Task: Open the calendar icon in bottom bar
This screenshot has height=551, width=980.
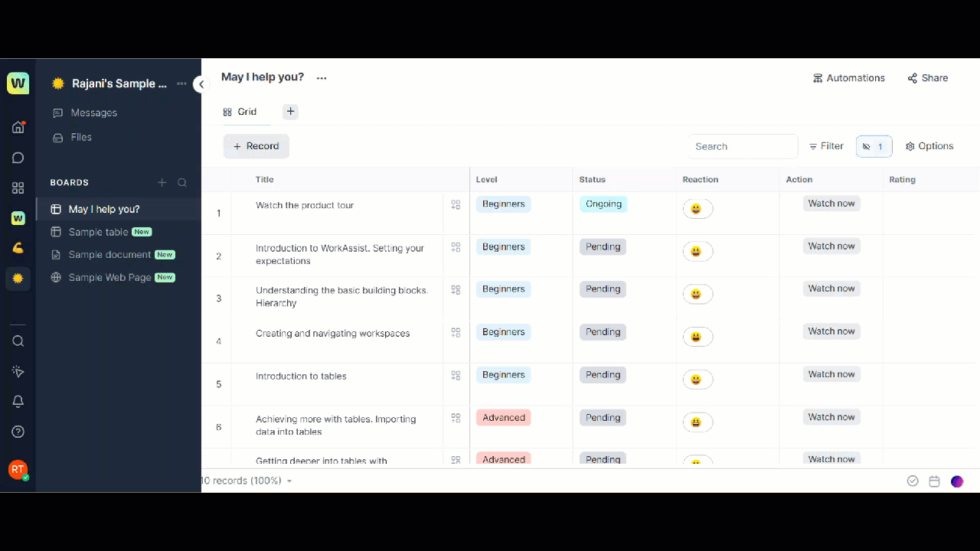Action: point(934,481)
